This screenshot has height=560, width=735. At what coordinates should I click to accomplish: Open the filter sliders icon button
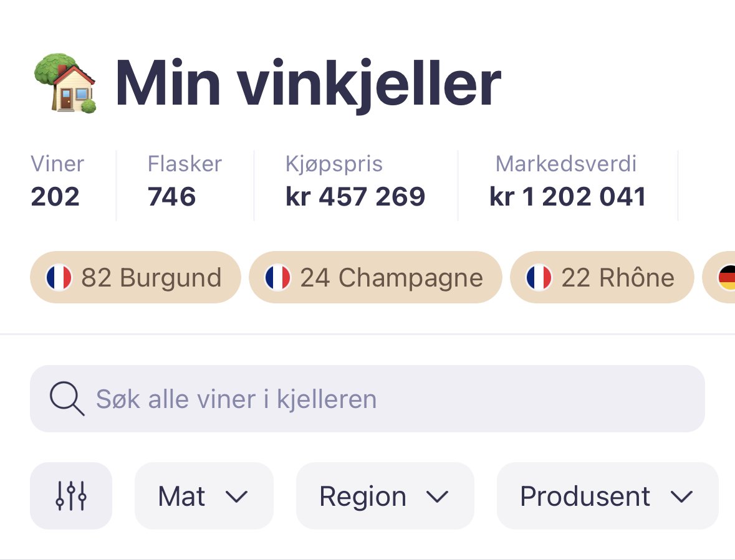pos(71,495)
